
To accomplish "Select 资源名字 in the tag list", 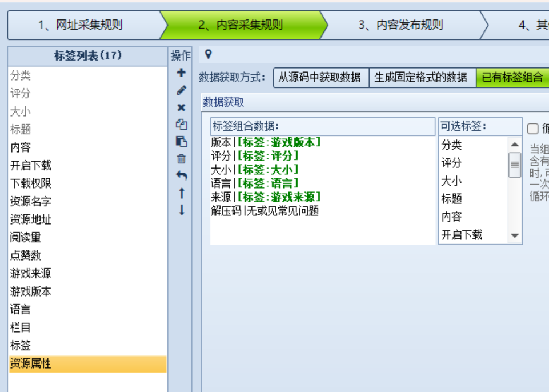I will tap(87, 202).
